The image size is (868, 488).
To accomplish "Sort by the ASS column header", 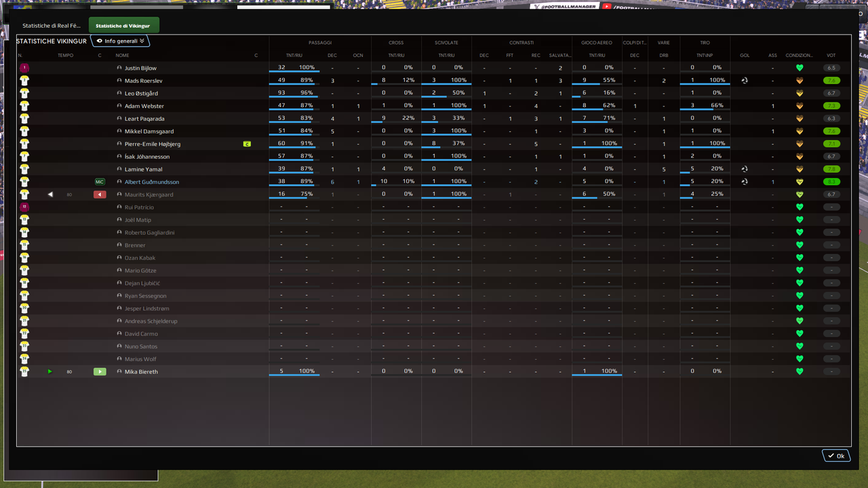I will coord(772,55).
